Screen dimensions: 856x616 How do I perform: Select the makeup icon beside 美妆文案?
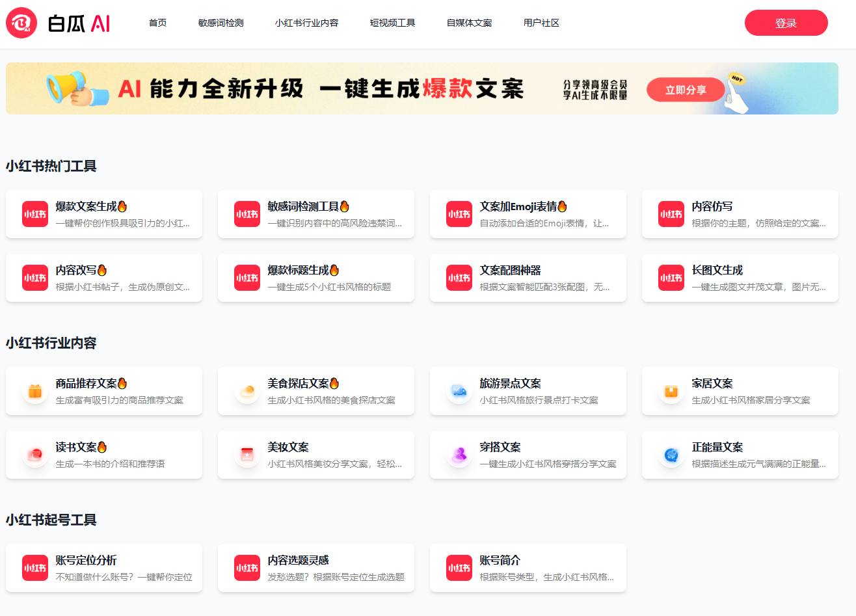[x=247, y=455]
